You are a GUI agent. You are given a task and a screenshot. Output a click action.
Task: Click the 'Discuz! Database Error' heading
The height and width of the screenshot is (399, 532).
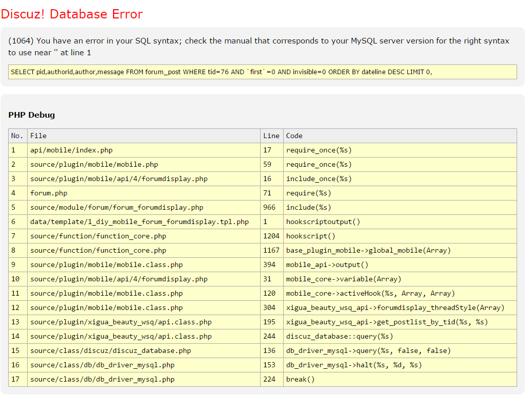[72, 14]
